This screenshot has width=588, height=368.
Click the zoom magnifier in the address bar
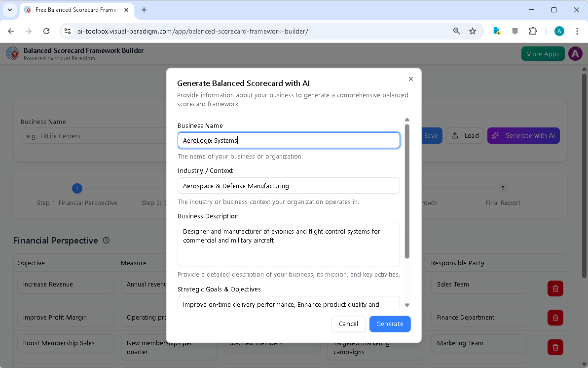coord(456,31)
